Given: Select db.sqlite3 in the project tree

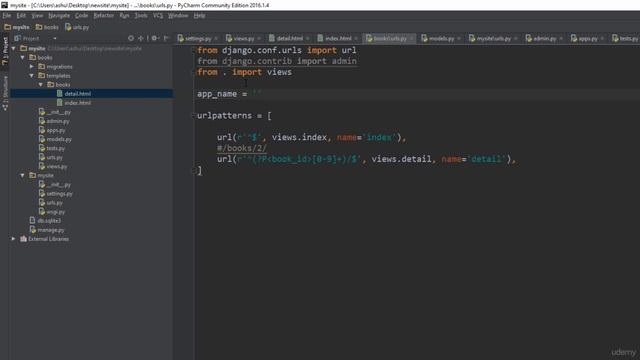Looking at the screenshot, I should (45, 220).
